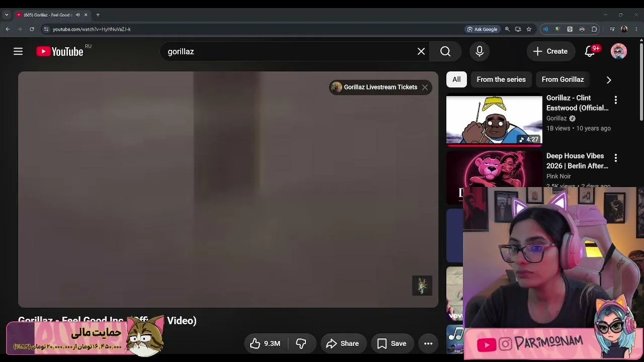Open the browser zoom magnifier icon

[x=507, y=29]
